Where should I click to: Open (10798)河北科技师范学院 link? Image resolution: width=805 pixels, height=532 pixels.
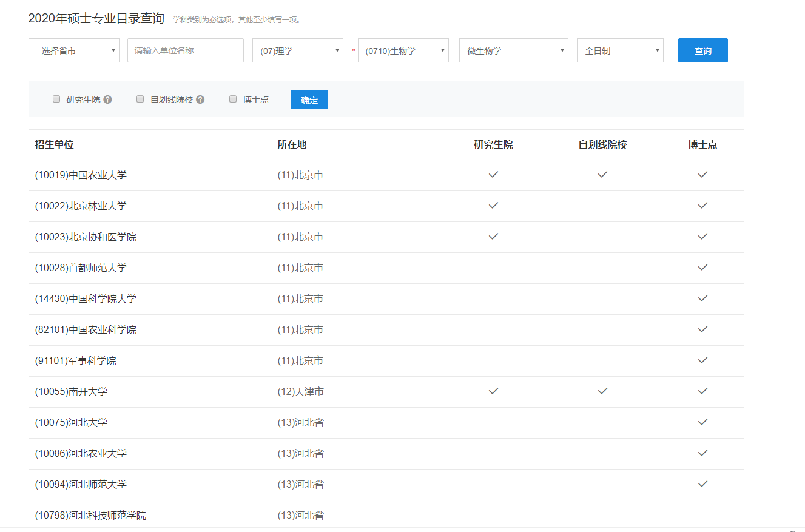coord(90,516)
